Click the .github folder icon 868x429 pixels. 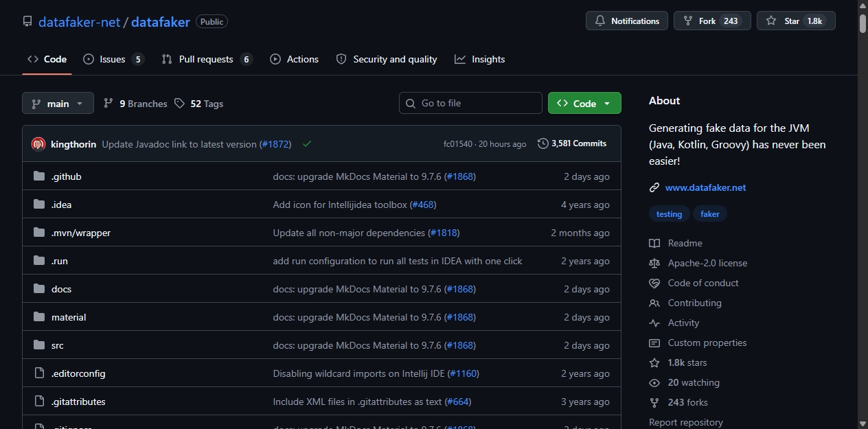[39, 176]
